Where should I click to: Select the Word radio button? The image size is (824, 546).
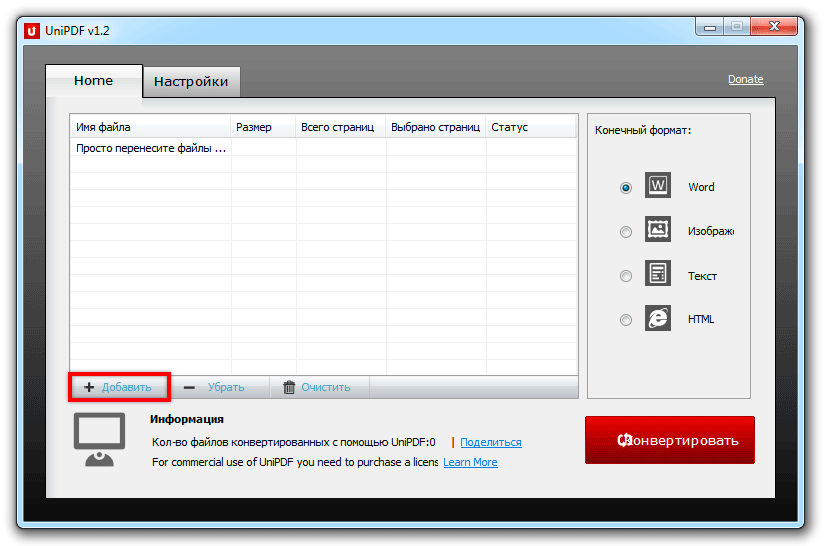tap(625, 188)
